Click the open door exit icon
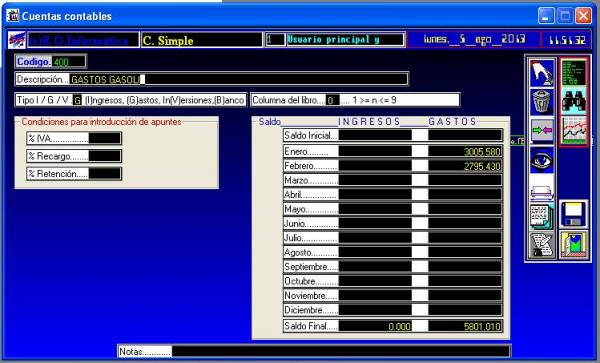Image resolution: width=600 pixels, height=363 pixels. click(574, 245)
